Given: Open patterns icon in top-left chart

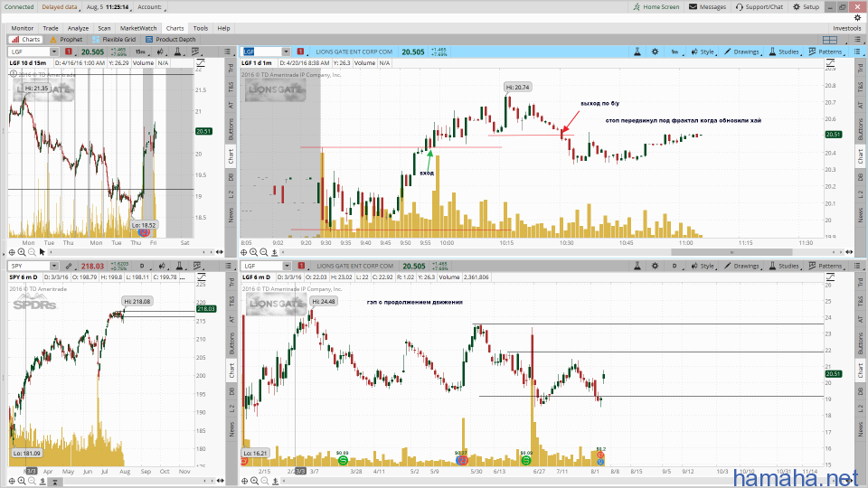Looking at the screenshot, I should click(196, 52).
